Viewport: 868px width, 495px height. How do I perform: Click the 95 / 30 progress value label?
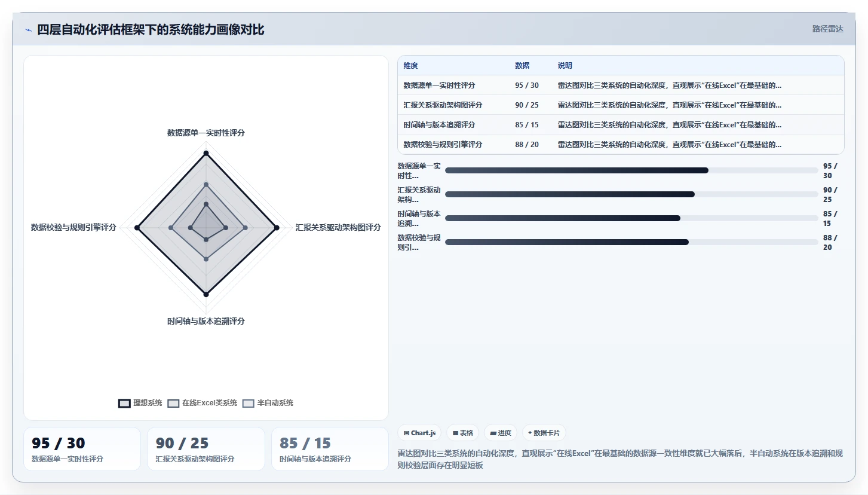point(830,170)
